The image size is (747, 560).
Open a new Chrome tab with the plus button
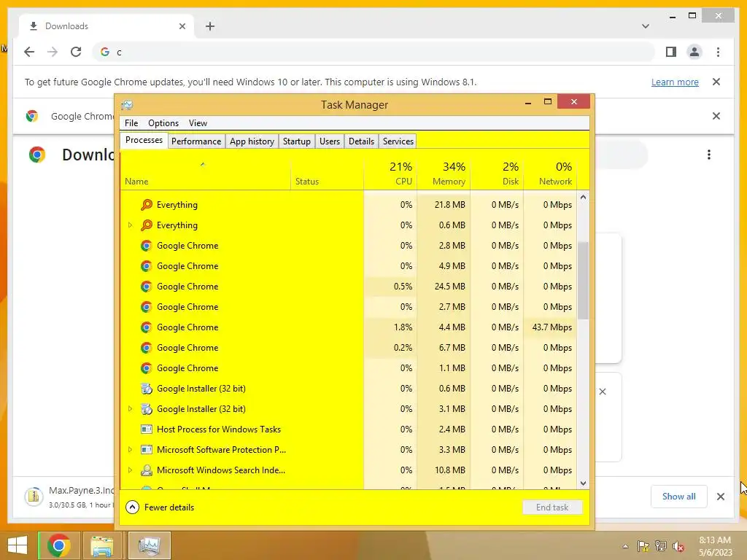[210, 26]
